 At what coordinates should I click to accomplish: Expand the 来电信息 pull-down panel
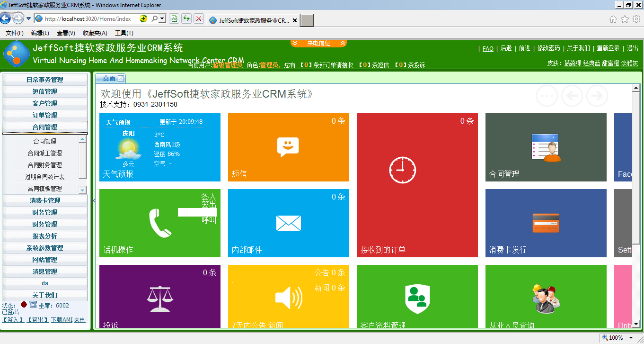[x=318, y=43]
